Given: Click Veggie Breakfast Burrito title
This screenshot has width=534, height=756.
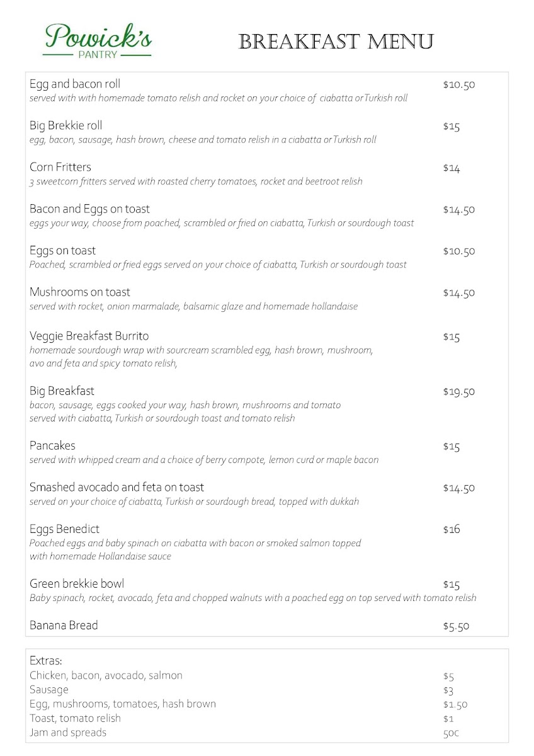Looking at the screenshot, I should (89, 336).
